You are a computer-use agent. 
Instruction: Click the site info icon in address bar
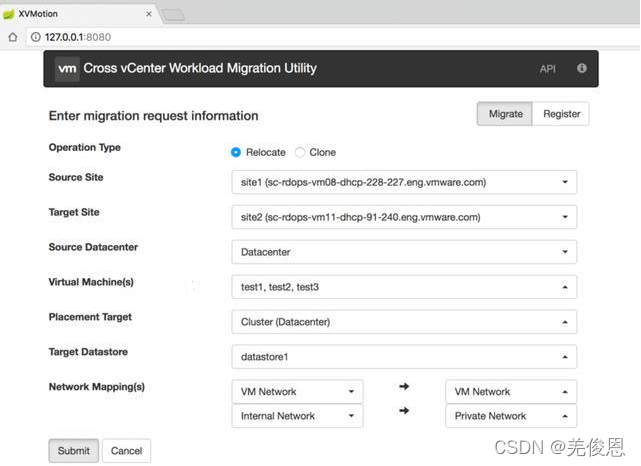[x=36, y=37]
